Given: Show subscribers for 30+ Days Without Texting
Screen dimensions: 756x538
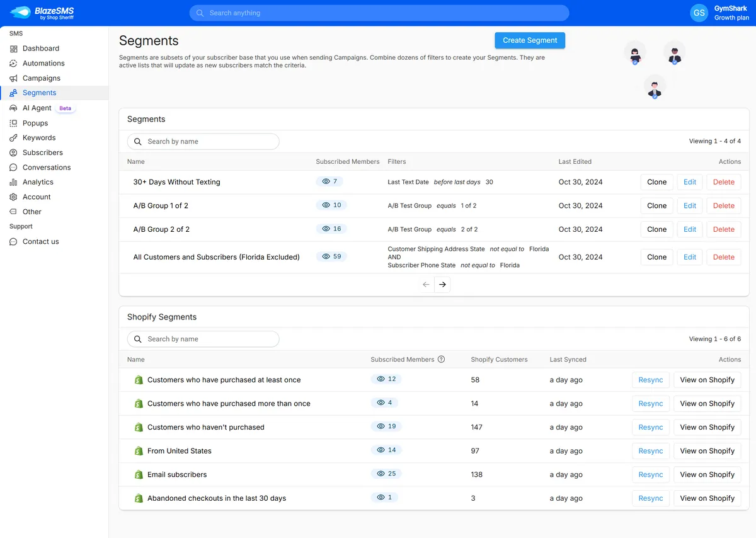Looking at the screenshot, I should tap(329, 181).
